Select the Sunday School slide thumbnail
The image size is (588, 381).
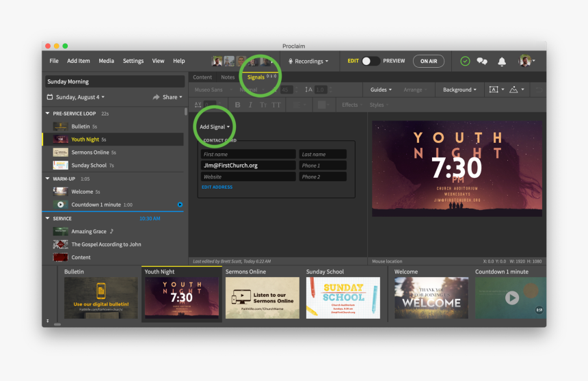click(x=343, y=298)
